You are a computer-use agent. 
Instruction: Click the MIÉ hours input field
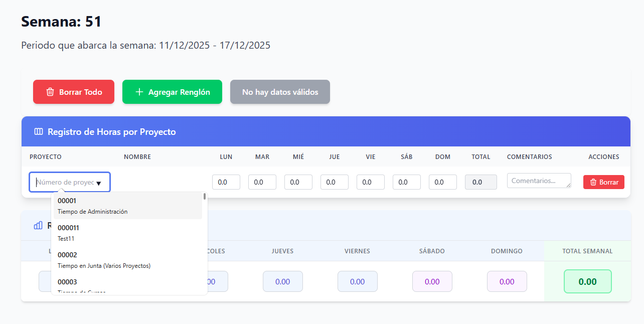click(298, 182)
